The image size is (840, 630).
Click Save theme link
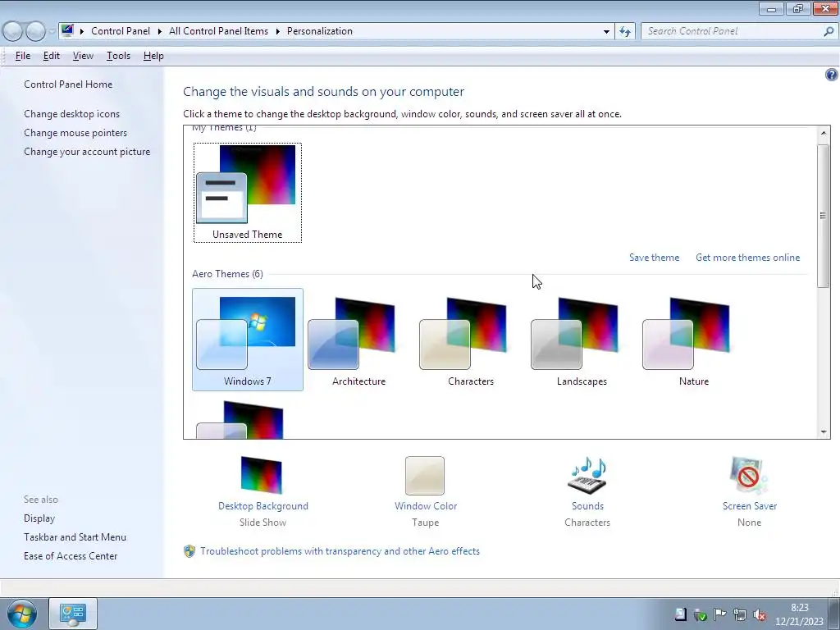[x=654, y=257]
